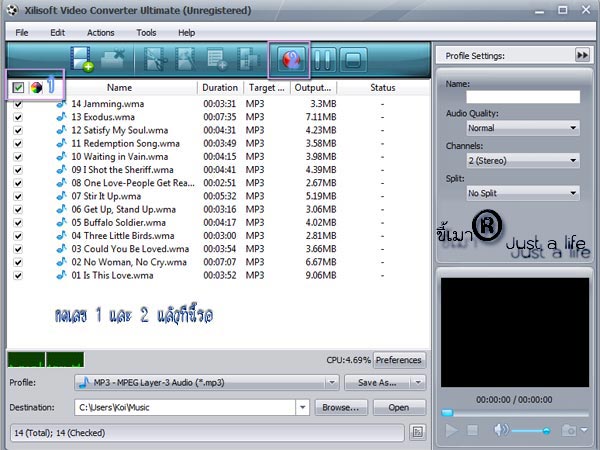Uncheck 02 No Woman, No Cry.wma

point(18,262)
